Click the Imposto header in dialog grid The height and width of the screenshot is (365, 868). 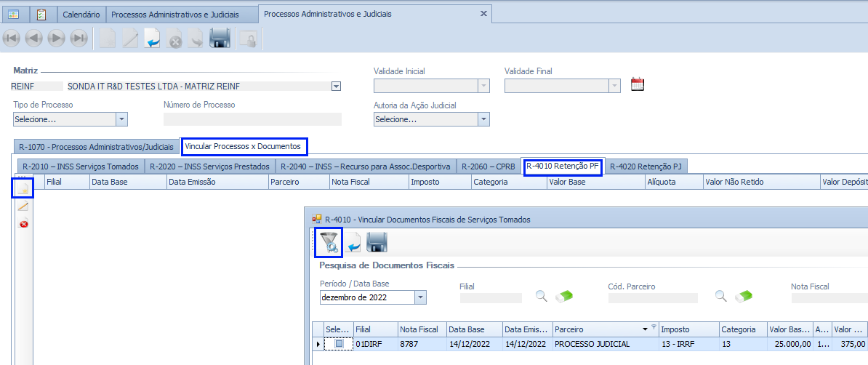pyautogui.click(x=689, y=329)
